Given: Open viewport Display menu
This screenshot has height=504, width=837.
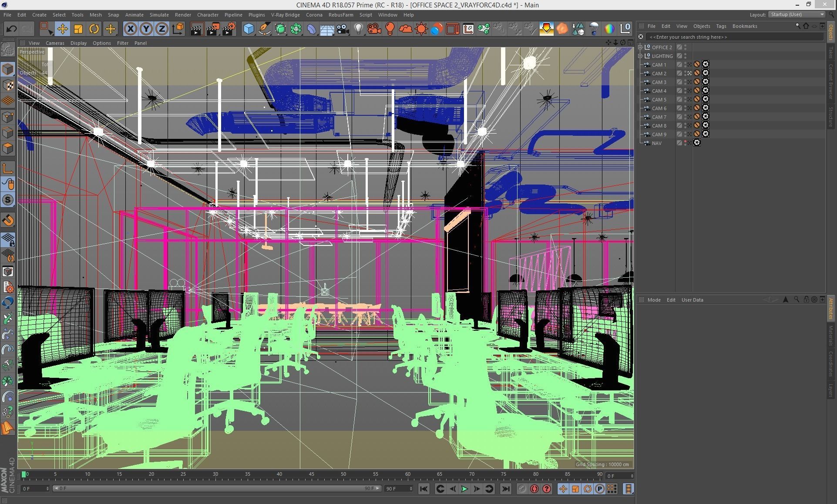Looking at the screenshot, I should coord(78,43).
